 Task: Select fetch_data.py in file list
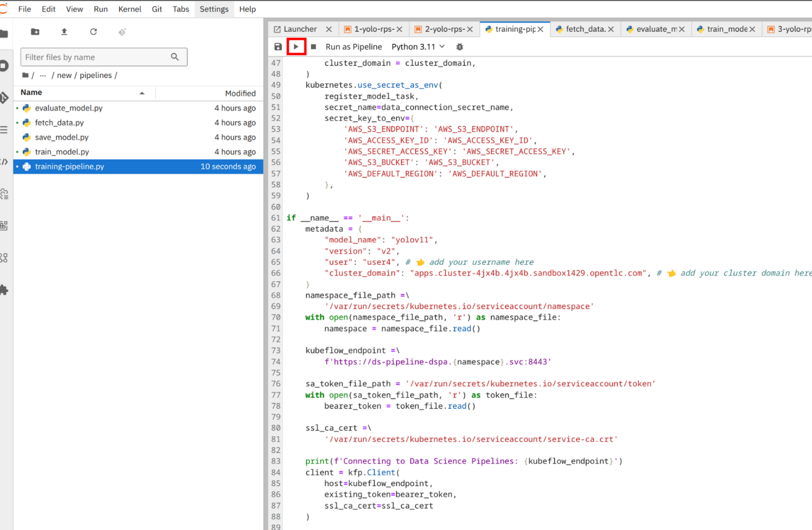pyautogui.click(x=138, y=123)
